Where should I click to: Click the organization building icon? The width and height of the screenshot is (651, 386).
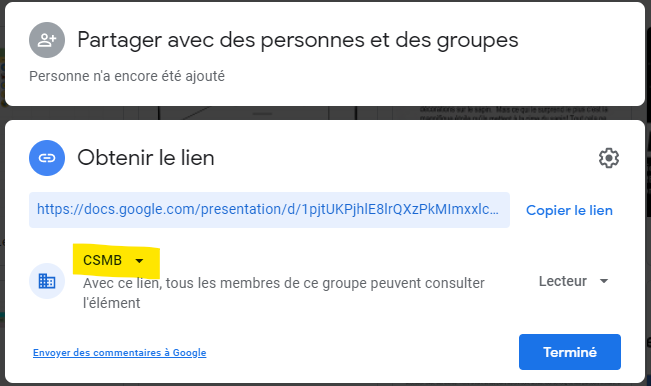(47, 281)
